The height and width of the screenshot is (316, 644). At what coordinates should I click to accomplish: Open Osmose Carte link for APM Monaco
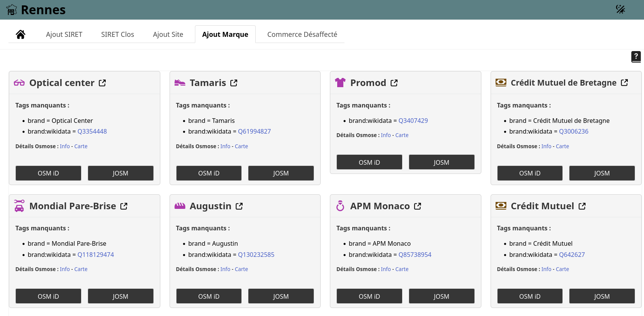click(x=402, y=269)
